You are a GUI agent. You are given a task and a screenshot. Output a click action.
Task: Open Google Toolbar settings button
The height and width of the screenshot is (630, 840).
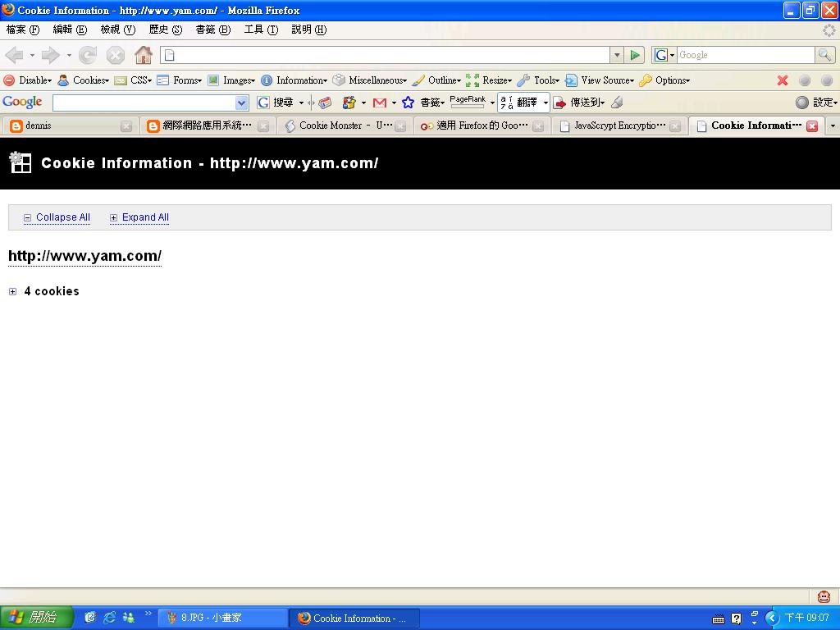pyautogui.click(x=816, y=103)
